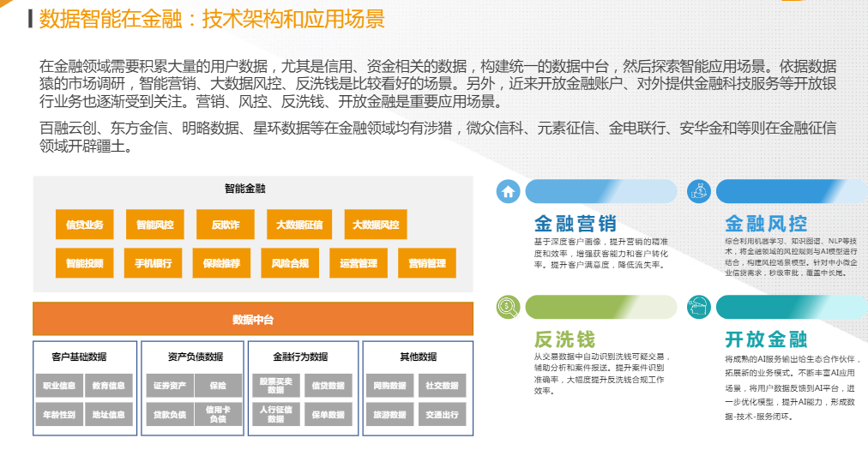Viewport: 868px width, 450px height.
Task: Click the 客户基础数据 section header
Action: 79,357
